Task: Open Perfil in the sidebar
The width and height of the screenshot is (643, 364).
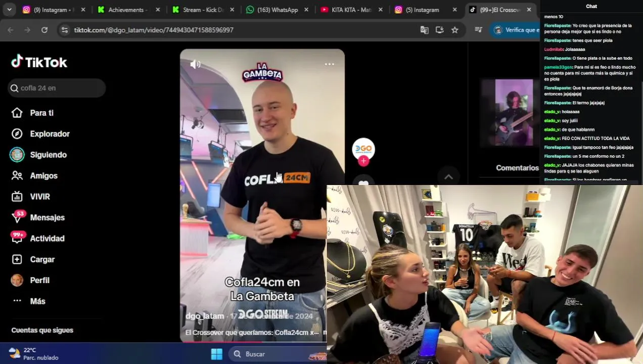Action: [31, 280]
